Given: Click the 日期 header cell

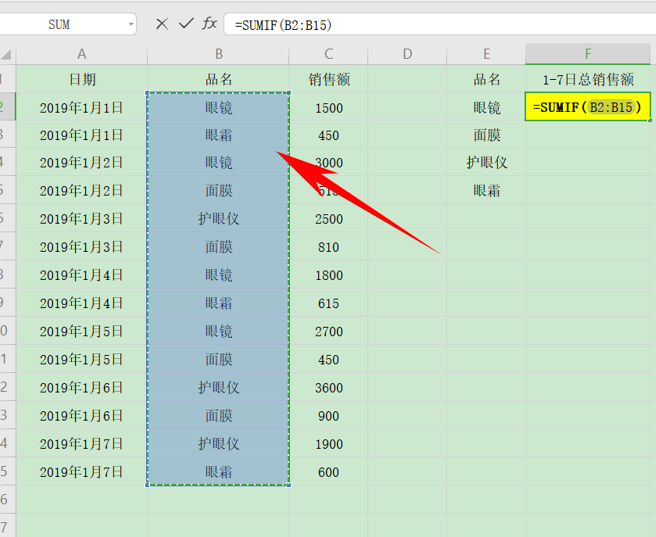Looking at the screenshot, I should point(82,79).
